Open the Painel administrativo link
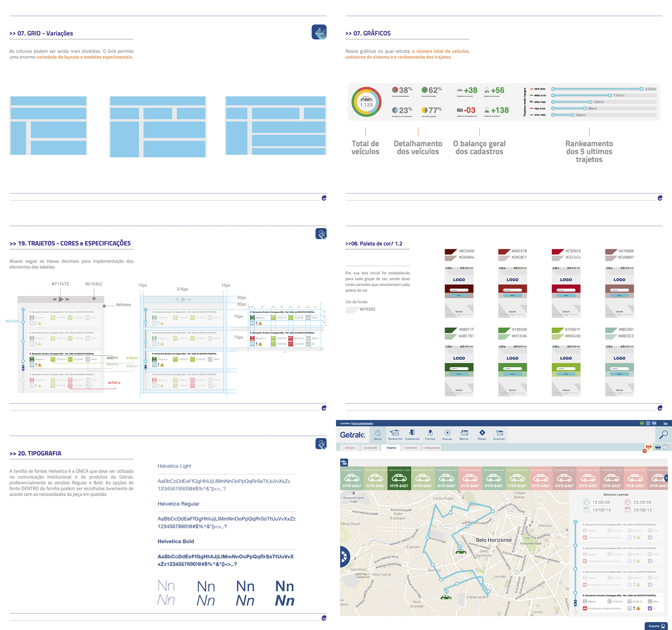The height and width of the screenshot is (630, 672). coord(362,424)
